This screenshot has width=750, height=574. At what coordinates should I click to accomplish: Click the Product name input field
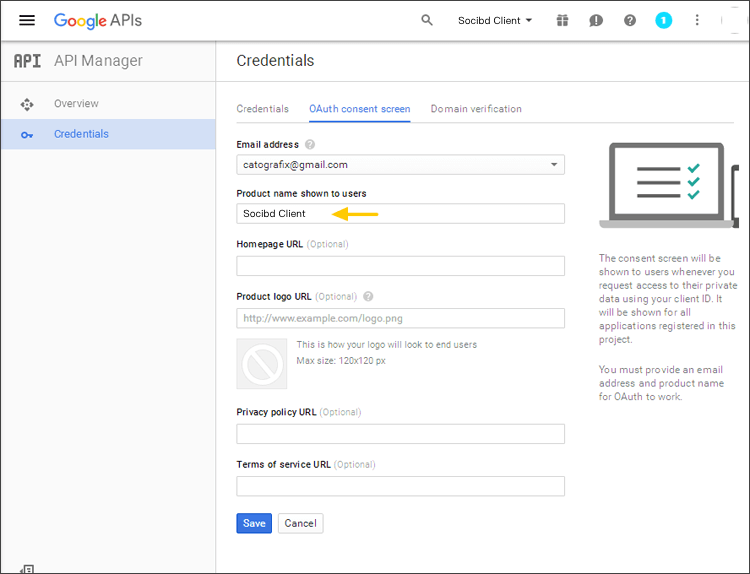(x=400, y=214)
